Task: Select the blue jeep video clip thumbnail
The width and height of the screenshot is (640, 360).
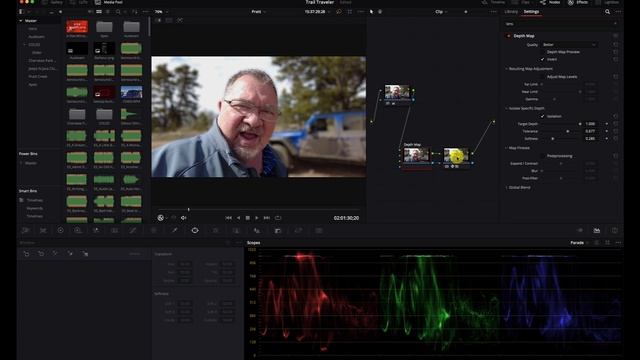Action: click(131, 92)
